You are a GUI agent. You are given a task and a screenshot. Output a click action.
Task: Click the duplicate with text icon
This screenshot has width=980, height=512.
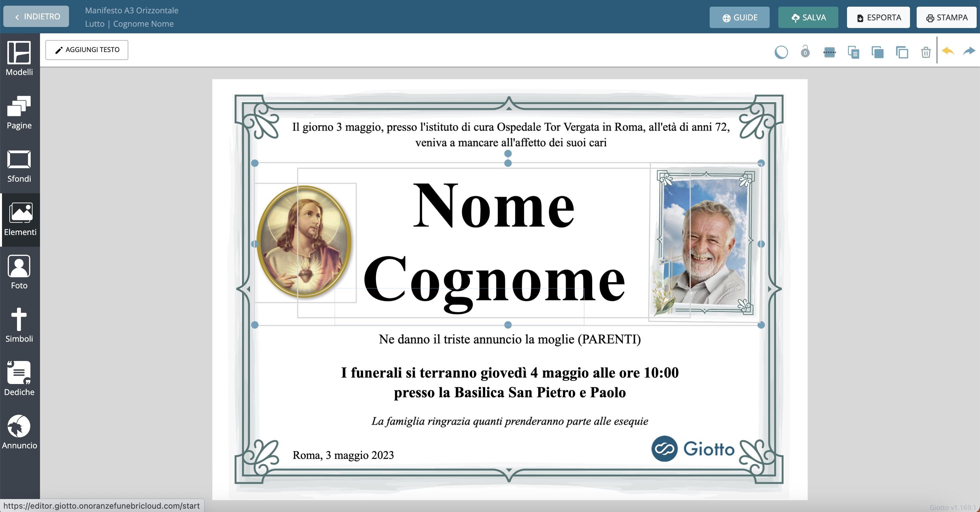pyautogui.click(x=853, y=52)
